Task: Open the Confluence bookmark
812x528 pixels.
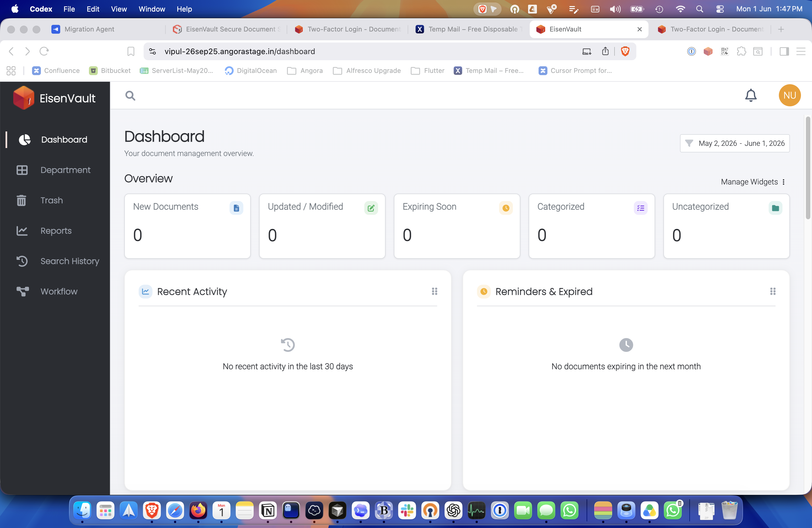Action: coord(56,71)
